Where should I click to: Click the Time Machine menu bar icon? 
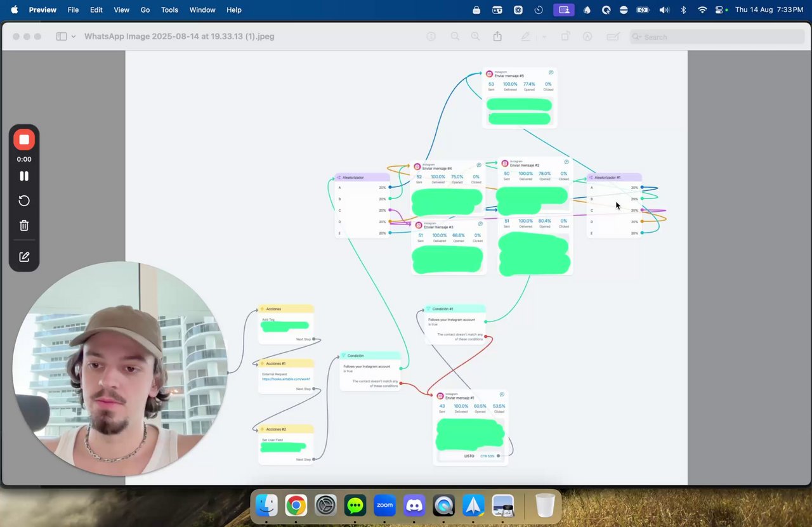[x=539, y=10]
